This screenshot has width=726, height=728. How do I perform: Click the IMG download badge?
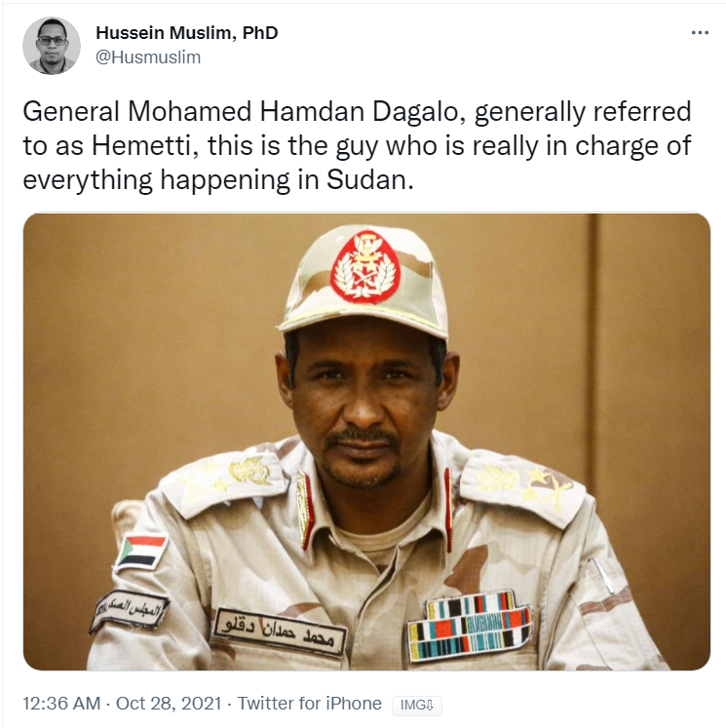pyautogui.click(x=417, y=706)
